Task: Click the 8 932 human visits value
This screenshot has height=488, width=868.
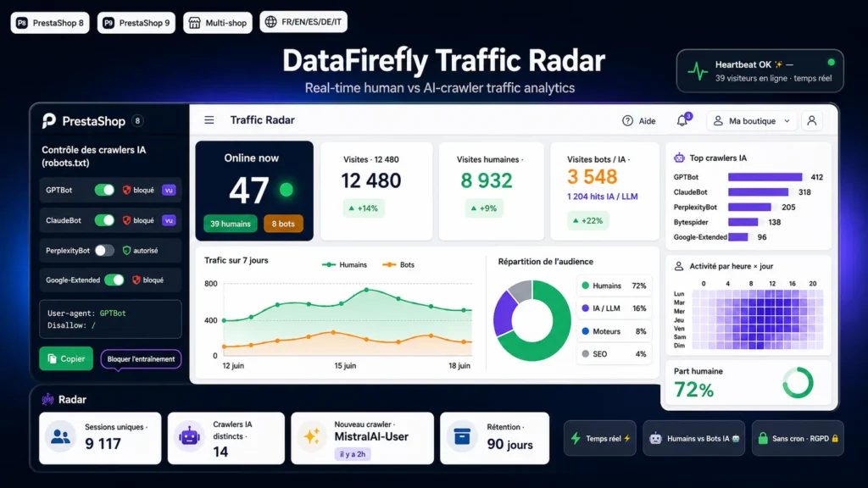Action: (487, 180)
